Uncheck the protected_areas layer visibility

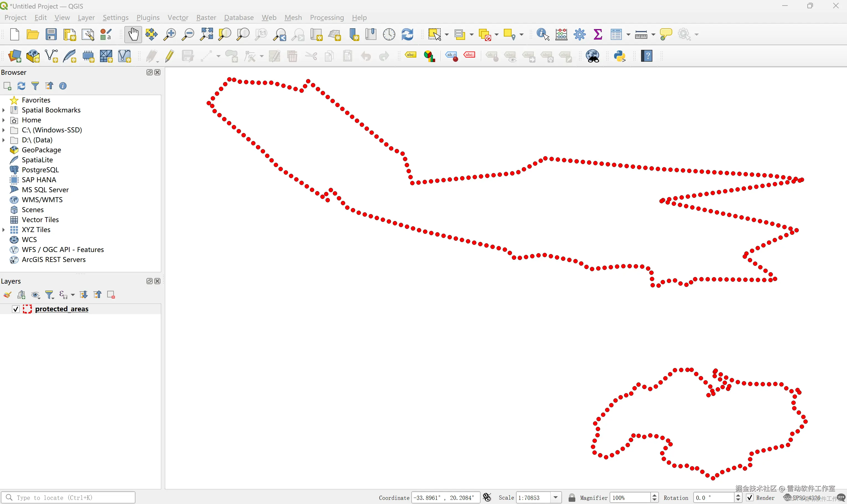[x=16, y=309]
